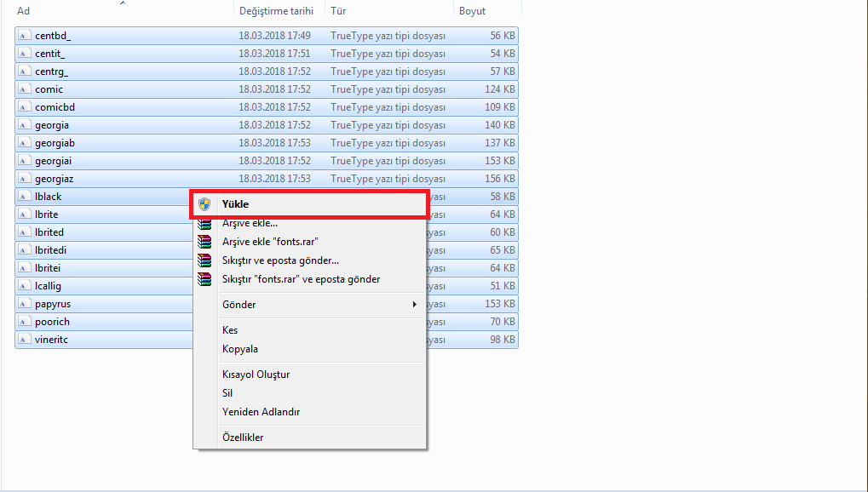Click the comicbd font file icon

[x=25, y=106]
